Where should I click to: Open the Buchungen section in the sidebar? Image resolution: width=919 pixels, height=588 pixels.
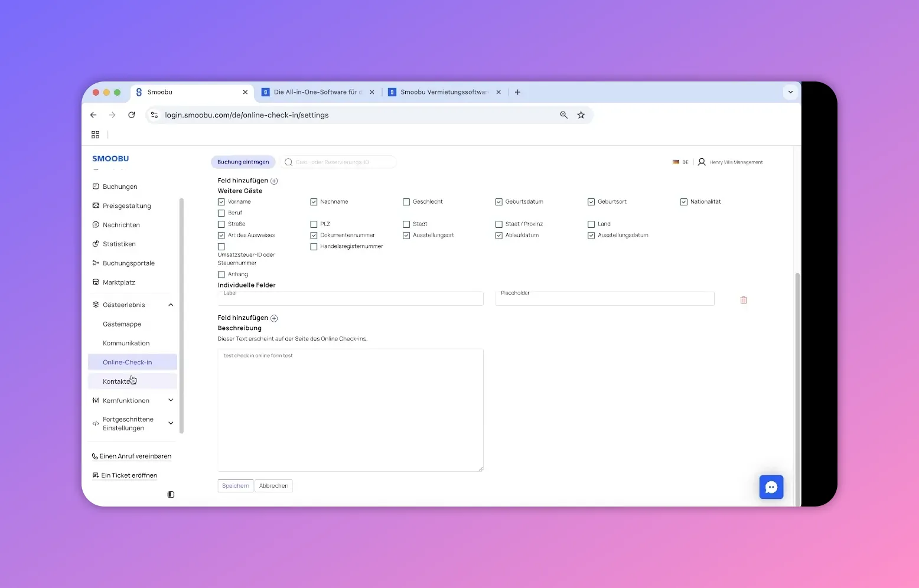click(x=120, y=186)
